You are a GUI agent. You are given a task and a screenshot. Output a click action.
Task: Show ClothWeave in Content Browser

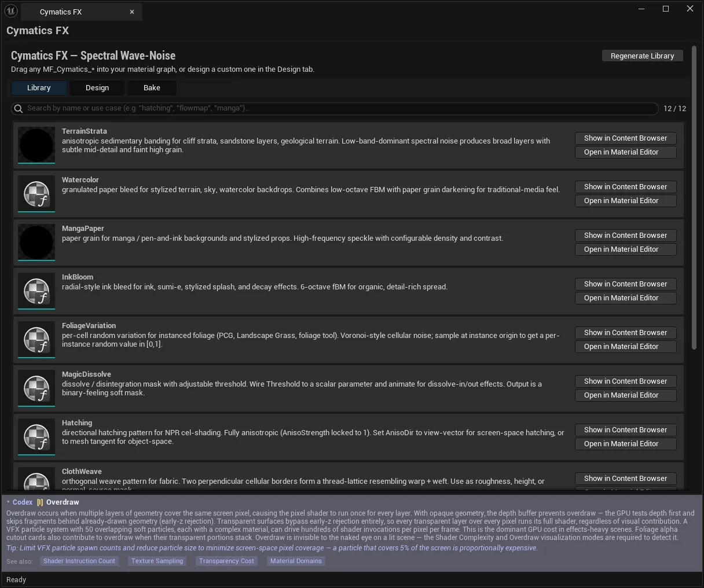click(x=626, y=479)
